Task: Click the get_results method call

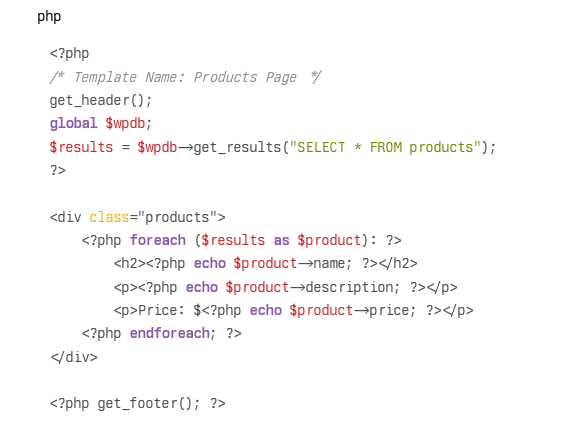Action: click(237, 147)
